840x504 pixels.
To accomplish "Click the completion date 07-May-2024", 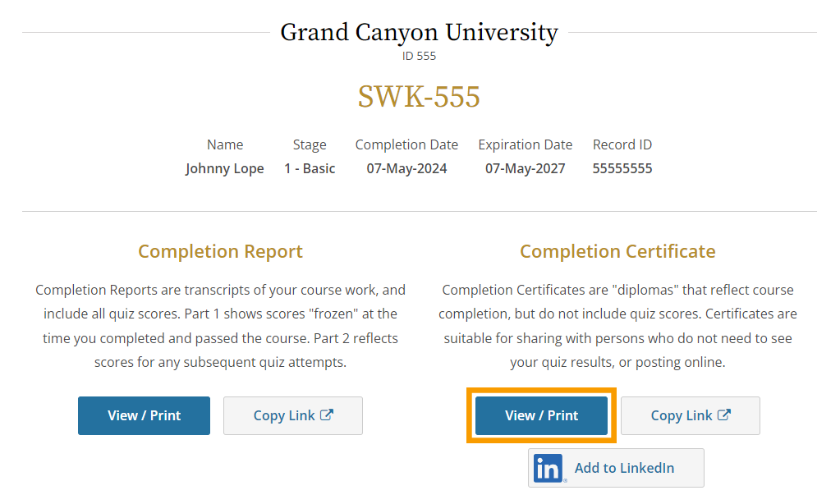I will click(x=406, y=168).
